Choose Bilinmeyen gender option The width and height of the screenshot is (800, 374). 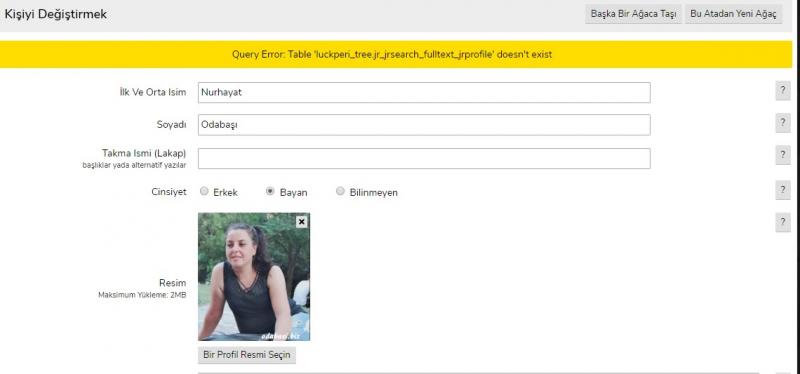coord(340,191)
